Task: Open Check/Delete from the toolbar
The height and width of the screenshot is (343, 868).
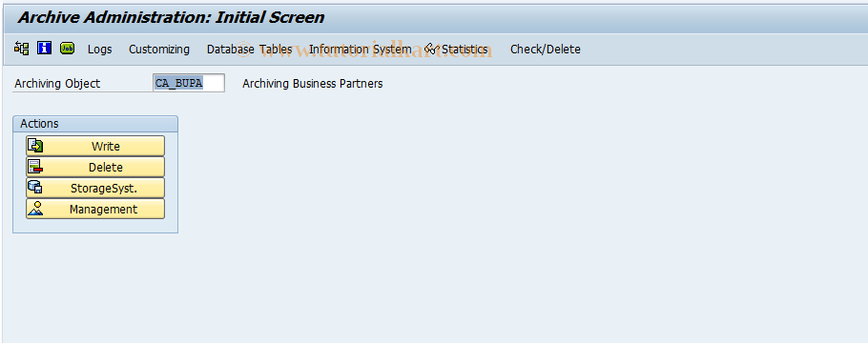Action: coord(546,50)
